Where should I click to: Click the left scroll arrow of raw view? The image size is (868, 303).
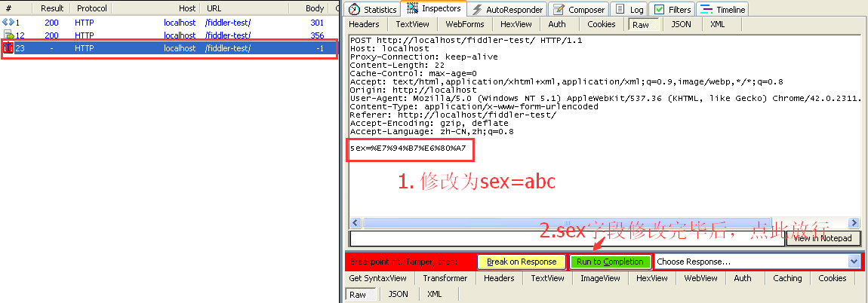pos(356,223)
